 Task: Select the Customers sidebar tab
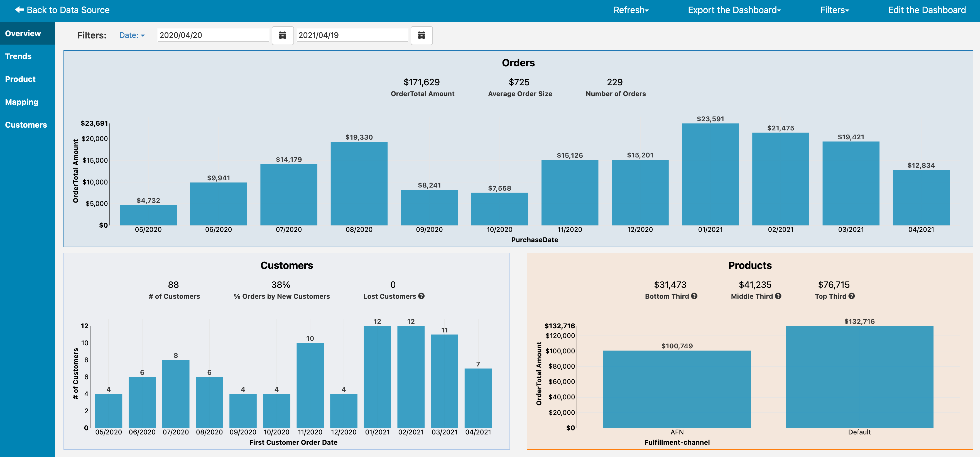click(x=26, y=125)
